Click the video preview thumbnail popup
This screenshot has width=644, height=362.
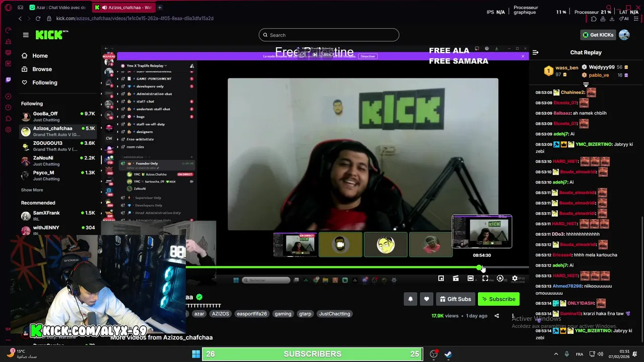pos(482,232)
